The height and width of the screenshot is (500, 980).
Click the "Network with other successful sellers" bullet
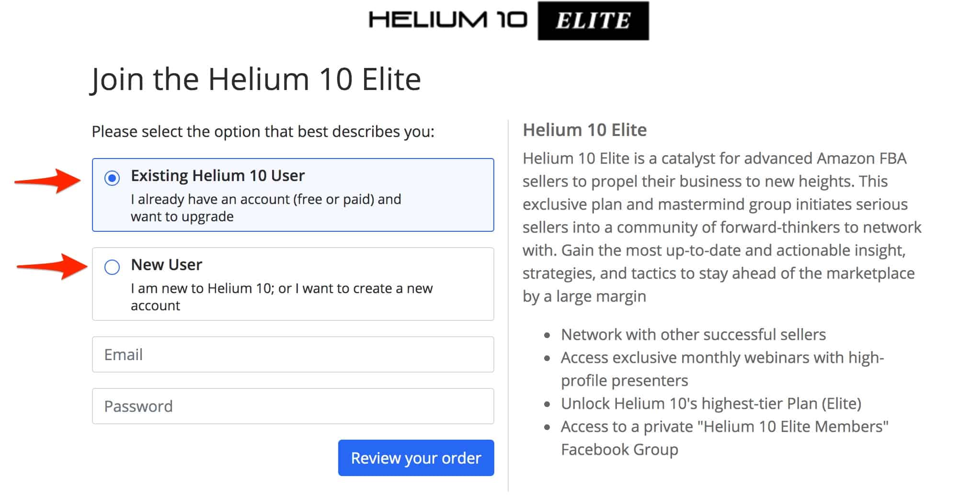coord(693,334)
